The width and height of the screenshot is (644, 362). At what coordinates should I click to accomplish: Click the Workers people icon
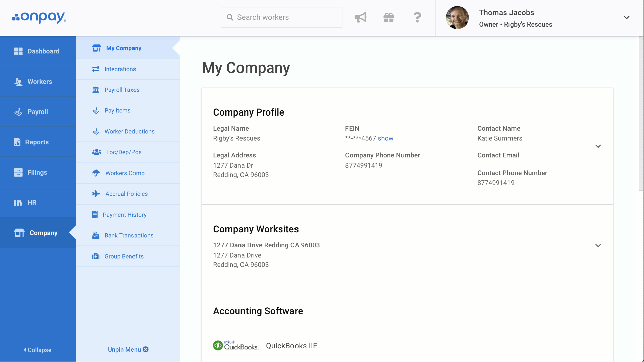pos(18,82)
